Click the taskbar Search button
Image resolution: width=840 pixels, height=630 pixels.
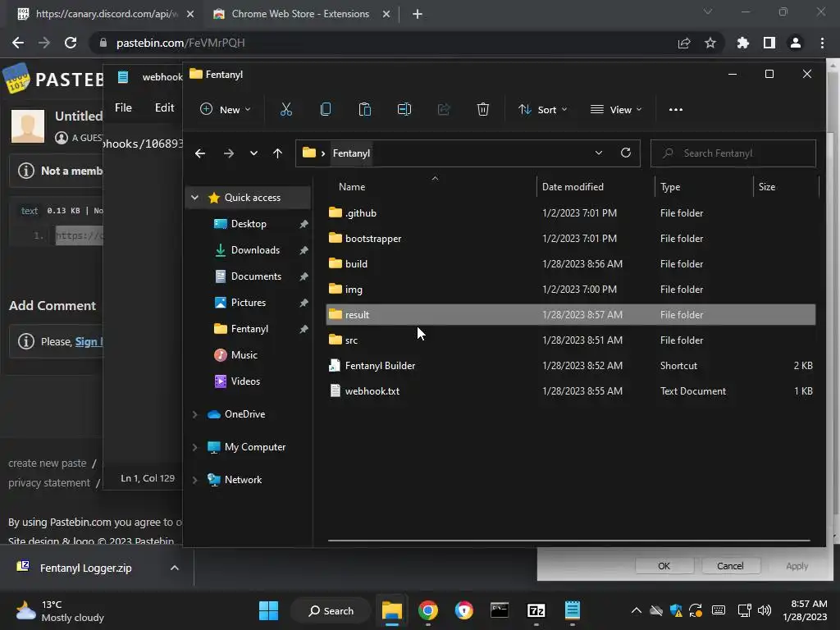pos(331,610)
